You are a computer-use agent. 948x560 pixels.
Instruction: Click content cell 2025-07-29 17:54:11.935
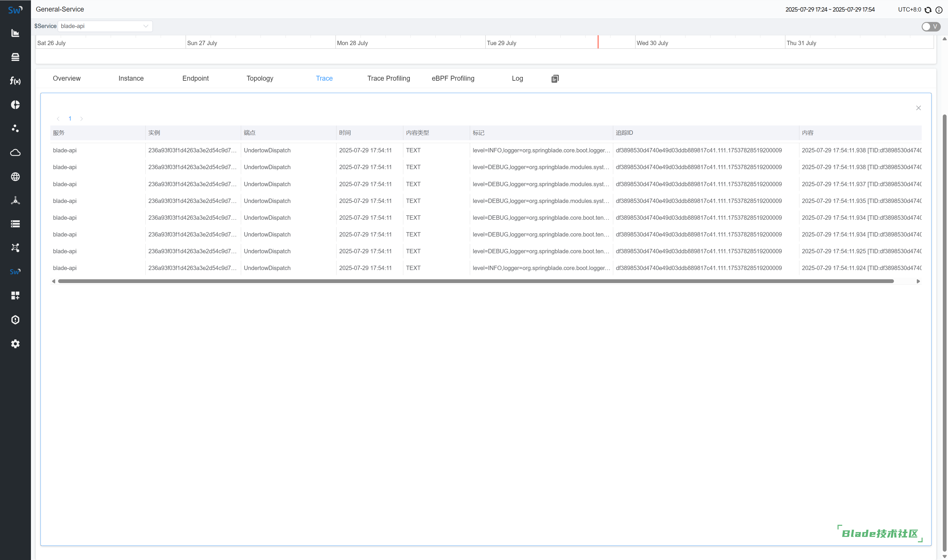click(x=862, y=201)
